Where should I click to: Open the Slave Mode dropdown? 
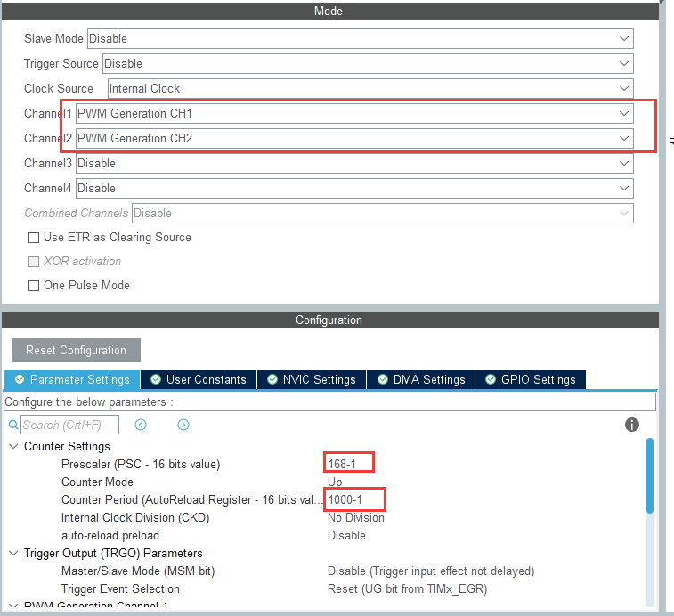click(x=360, y=39)
